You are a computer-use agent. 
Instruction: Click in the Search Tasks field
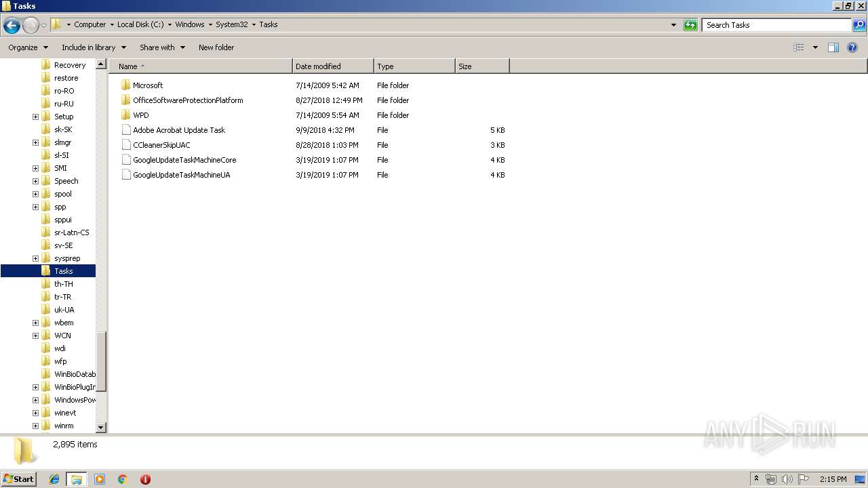[777, 25]
